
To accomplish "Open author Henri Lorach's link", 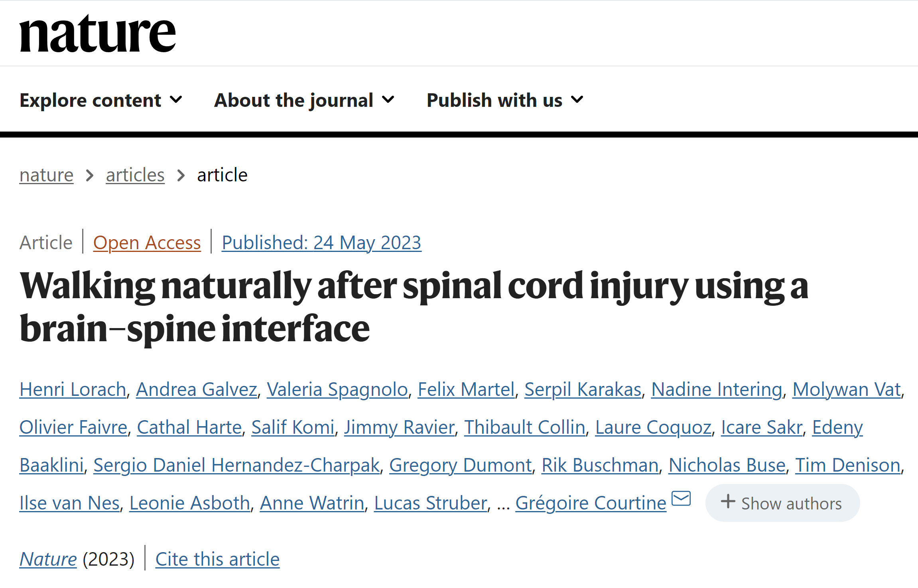I will (x=73, y=389).
